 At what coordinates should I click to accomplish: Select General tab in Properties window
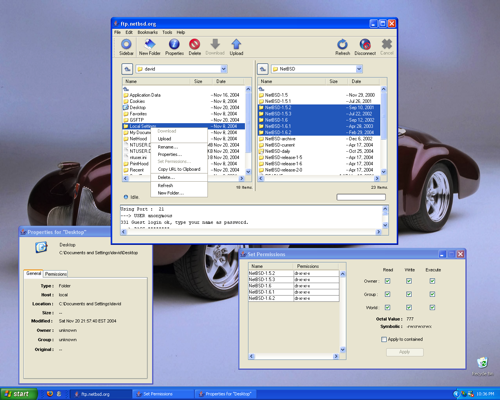coord(34,273)
